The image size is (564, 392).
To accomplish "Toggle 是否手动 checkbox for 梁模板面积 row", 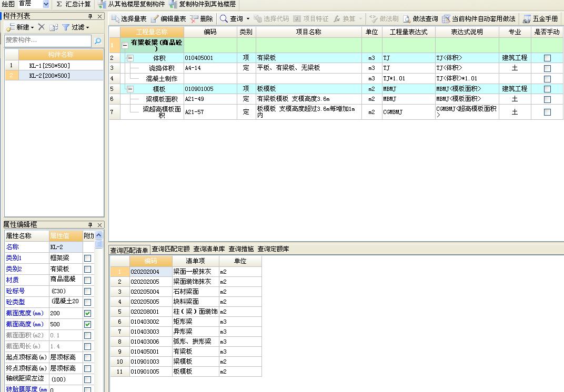I will (x=547, y=99).
